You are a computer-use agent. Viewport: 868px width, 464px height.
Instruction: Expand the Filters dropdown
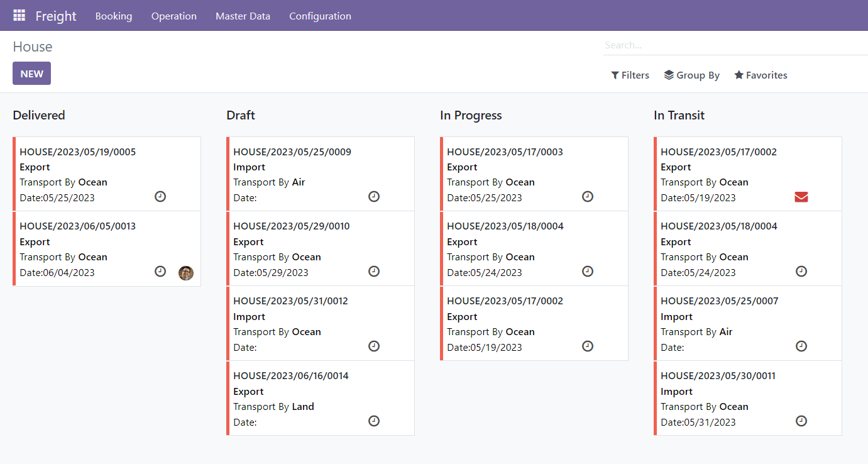[x=630, y=75]
